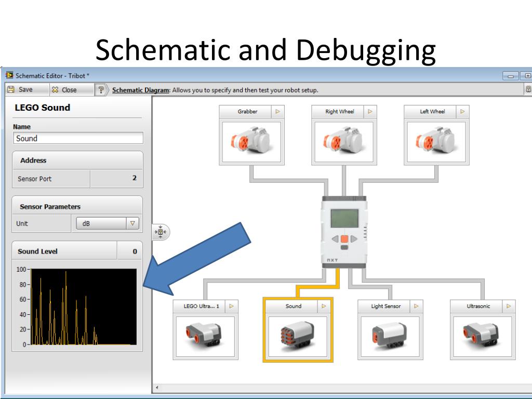Click the Unit label
Viewport: 532px width, 399px height.
click(x=22, y=223)
